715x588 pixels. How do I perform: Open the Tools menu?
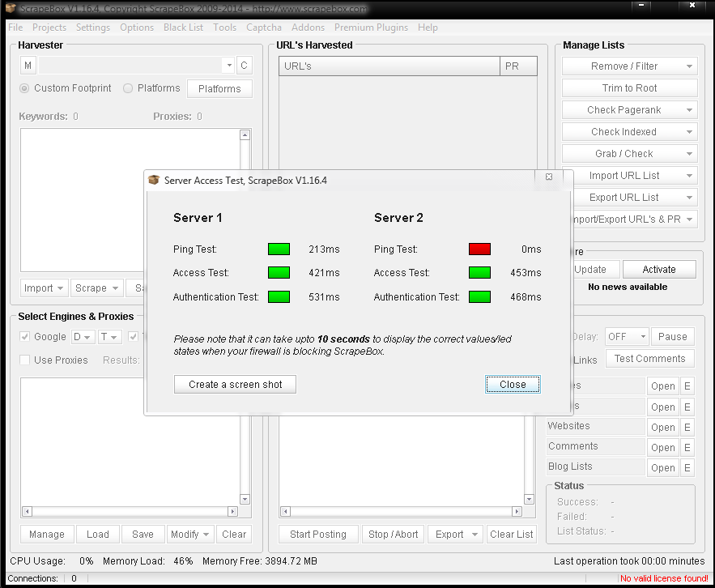coord(225,28)
